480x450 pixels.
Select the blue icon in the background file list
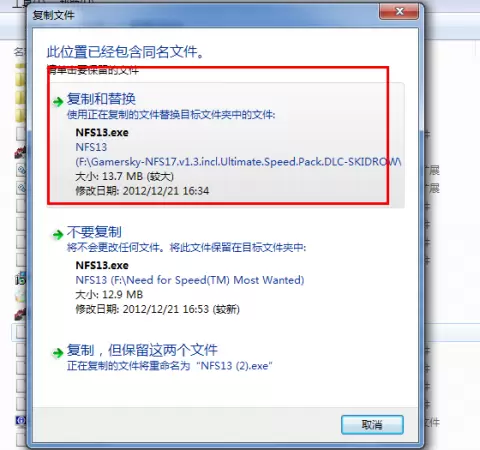(x=21, y=421)
